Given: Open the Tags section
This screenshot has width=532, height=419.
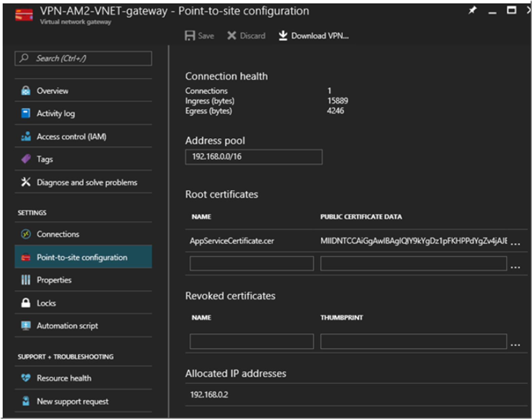Looking at the screenshot, I should pyautogui.click(x=83, y=159).
